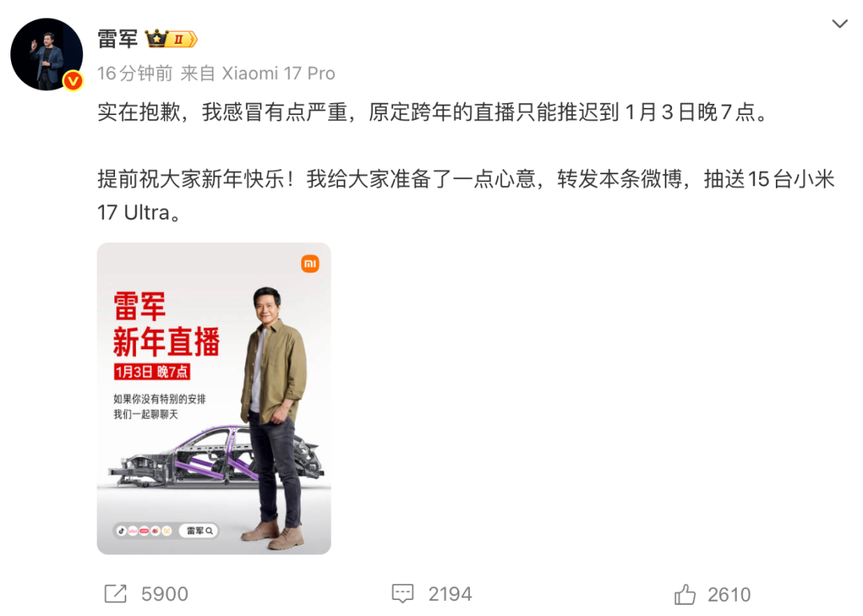Image resolution: width=863 pixels, height=616 pixels.
Task: Click the Xiaomi 17 Pro source link
Action: pyautogui.click(x=278, y=74)
